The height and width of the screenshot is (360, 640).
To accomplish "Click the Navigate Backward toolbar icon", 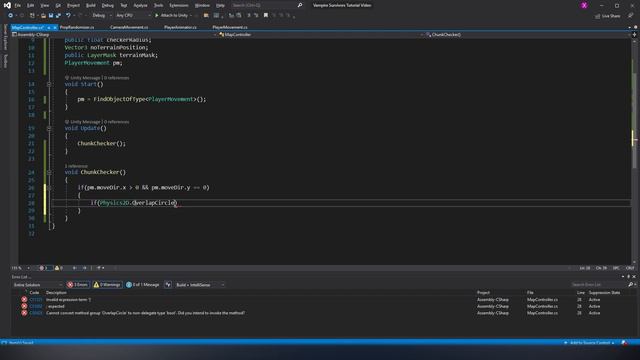I will tap(11, 16).
